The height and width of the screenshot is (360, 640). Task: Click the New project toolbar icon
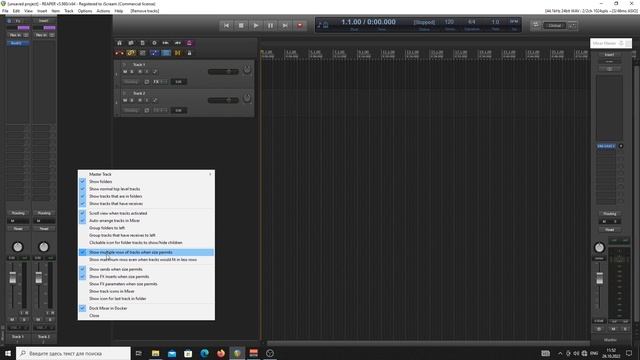(x=119, y=43)
